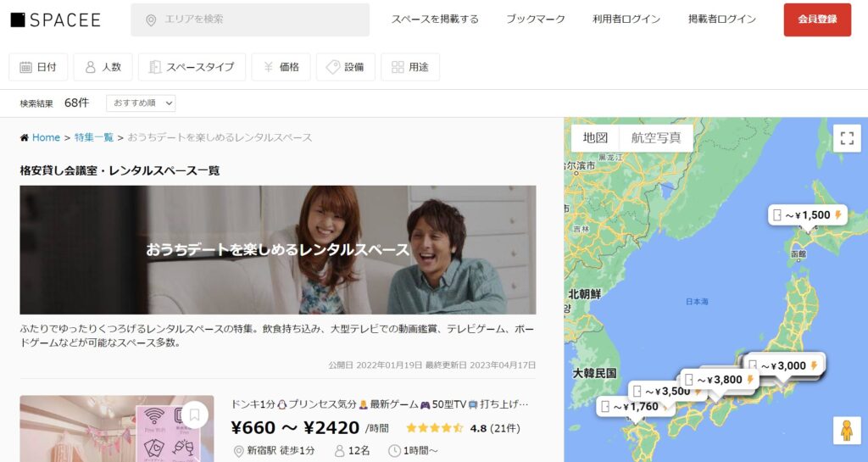868x462 pixels.
Task: Click the ~¥3,000 map price marker
Action: [783, 365]
